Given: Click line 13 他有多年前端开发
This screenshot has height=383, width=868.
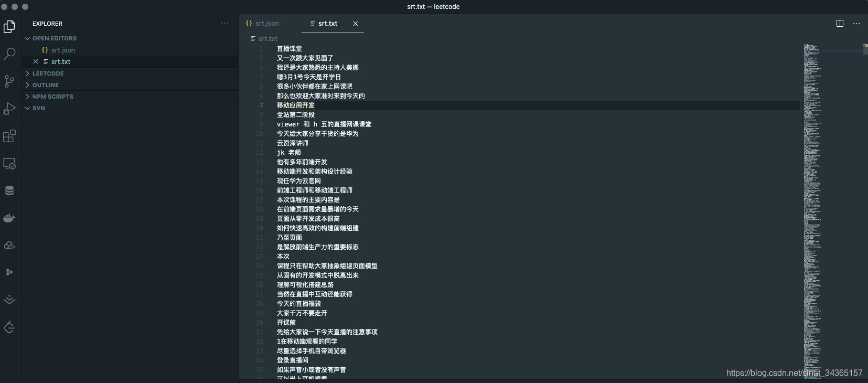Looking at the screenshot, I should click(302, 162).
